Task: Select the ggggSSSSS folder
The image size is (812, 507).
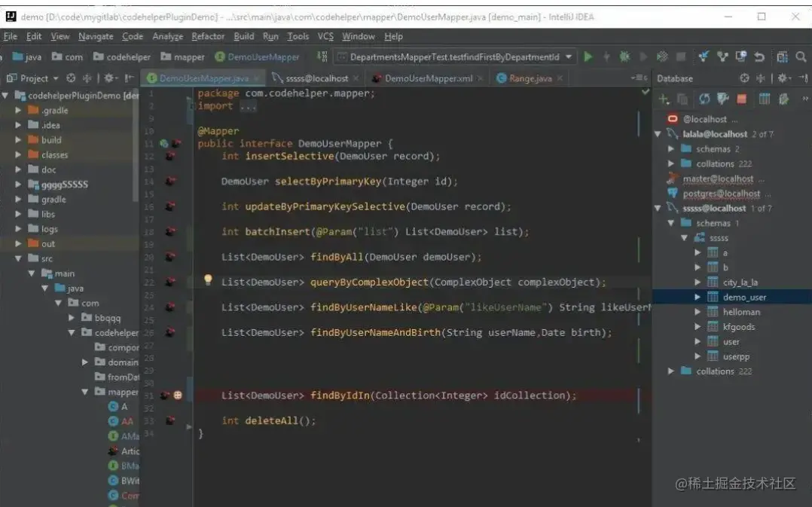Action: (x=64, y=185)
